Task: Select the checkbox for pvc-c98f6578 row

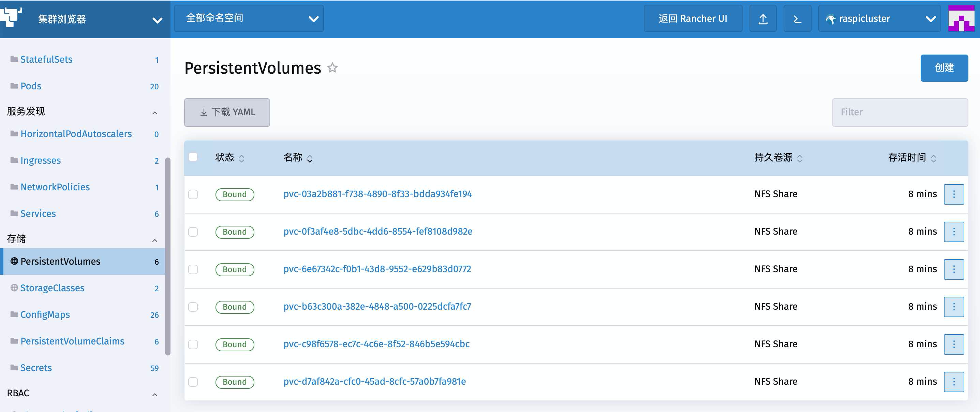Action: (x=193, y=344)
